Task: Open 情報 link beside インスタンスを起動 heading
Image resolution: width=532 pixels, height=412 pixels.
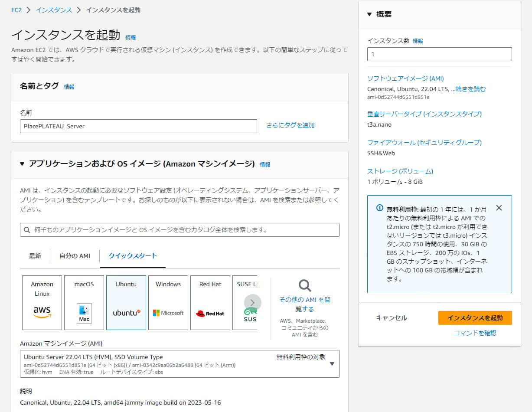Action: (131, 37)
